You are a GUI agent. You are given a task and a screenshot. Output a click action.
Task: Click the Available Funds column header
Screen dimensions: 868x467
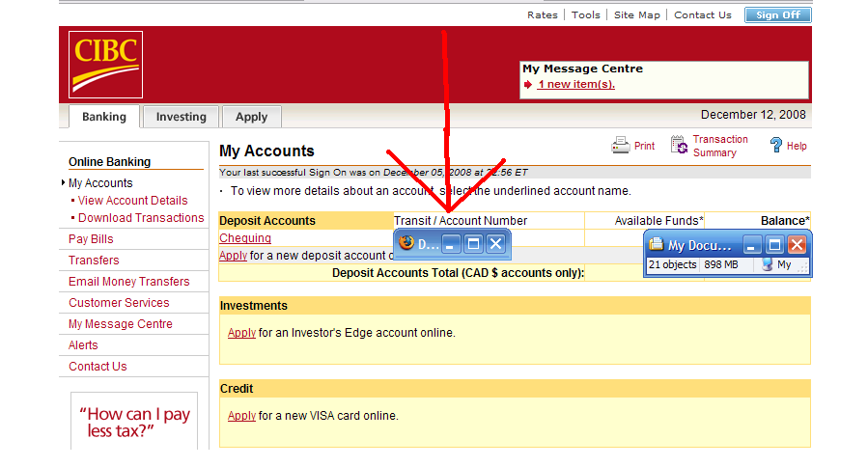click(x=658, y=221)
